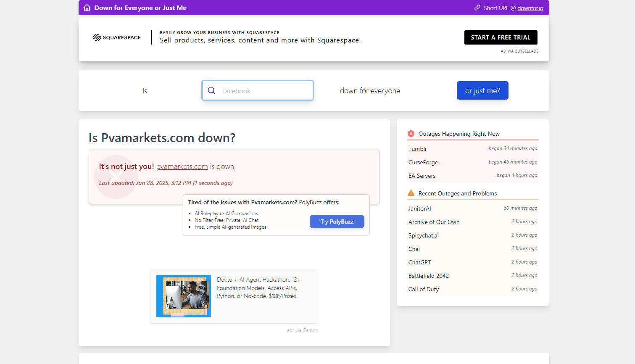Click the 'began 46 minutes ago' text for CurseForge
The image size is (635, 364).
point(513,162)
